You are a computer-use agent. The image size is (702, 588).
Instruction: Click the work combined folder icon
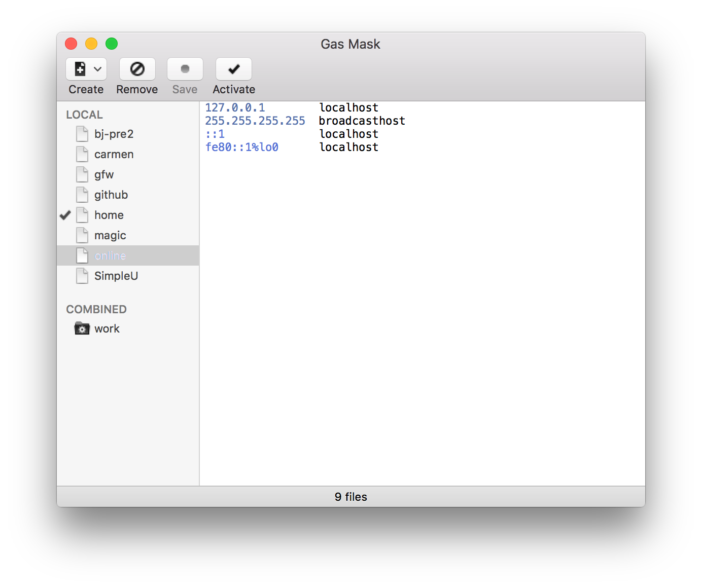point(82,328)
